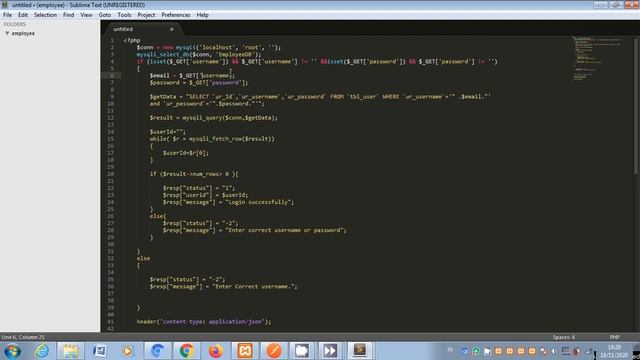
Task: Open the File menu
Action: pyautogui.click(x=7, y=15)
